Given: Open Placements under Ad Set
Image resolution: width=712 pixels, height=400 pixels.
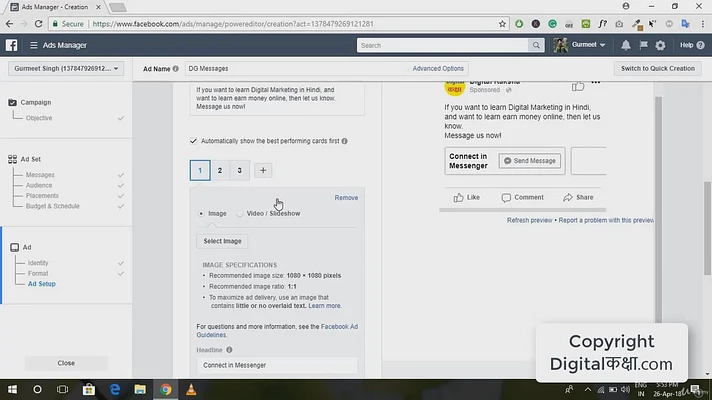Looking at the screenshot, I should coord(42,196).
